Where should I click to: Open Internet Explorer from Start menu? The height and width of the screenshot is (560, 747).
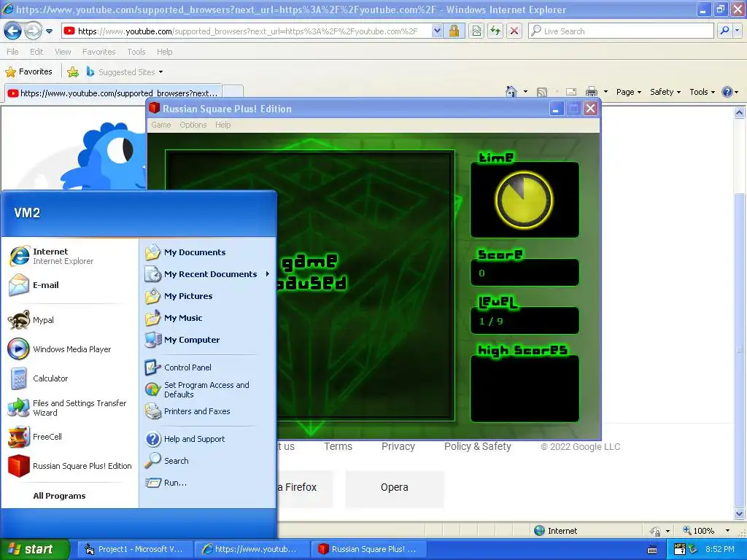pyautogui.click(x=71, y=256)
